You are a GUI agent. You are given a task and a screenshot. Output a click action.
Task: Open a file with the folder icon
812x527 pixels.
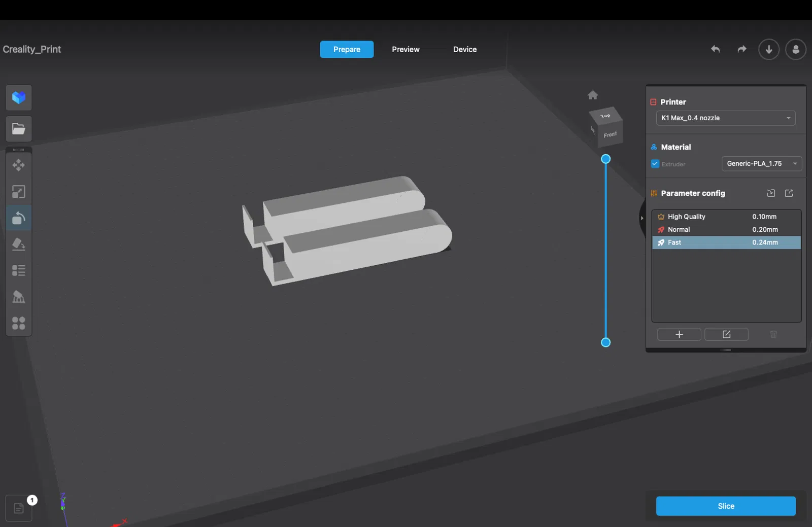[x=19, y=129]
